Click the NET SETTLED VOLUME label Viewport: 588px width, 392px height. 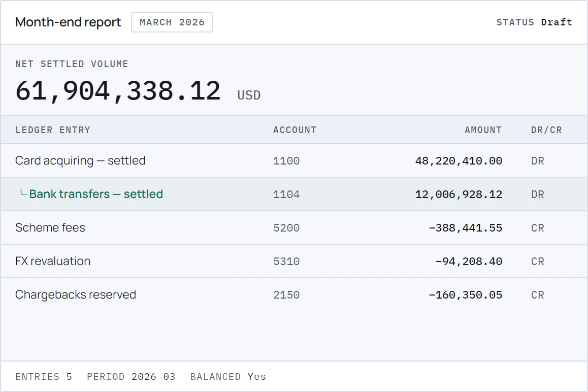[x=72, y=64]
